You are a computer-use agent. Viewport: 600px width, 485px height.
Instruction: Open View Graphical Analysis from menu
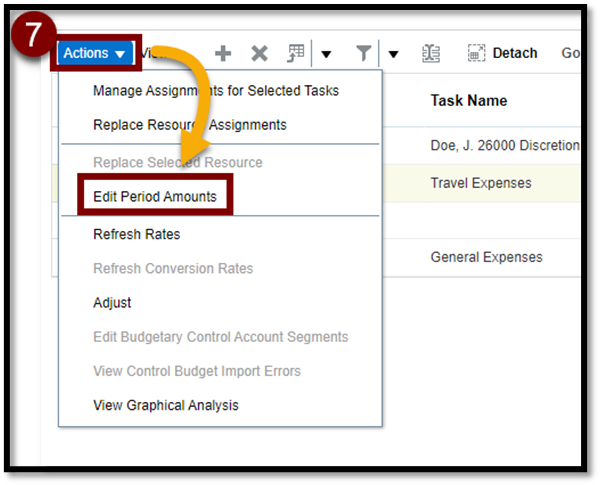(x=165, y=405)
